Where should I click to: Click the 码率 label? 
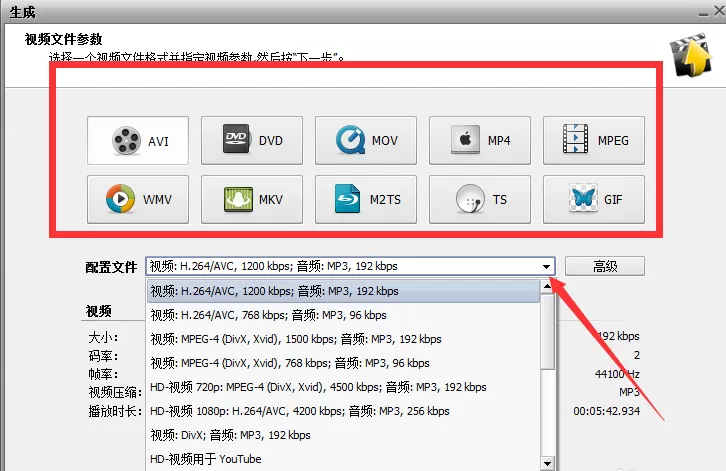tap(103, 356)
